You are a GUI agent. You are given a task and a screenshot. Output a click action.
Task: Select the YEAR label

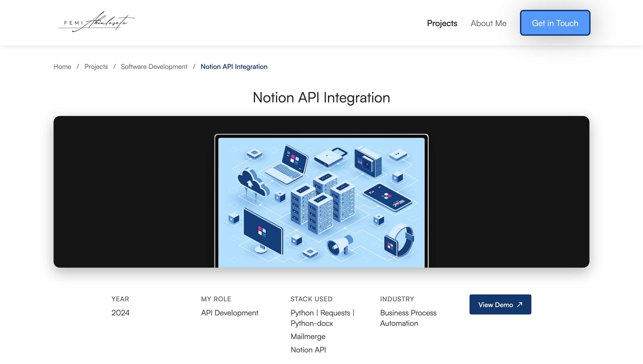click(x=120, y=299)
